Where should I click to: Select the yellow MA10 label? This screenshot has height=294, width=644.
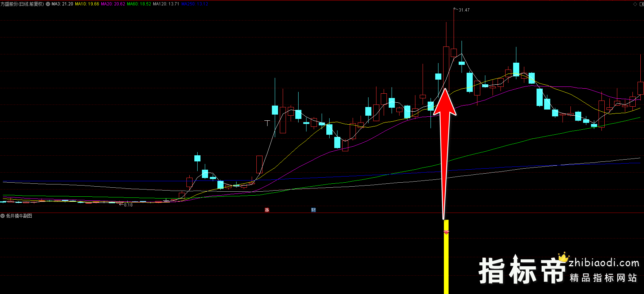(87, 4)
